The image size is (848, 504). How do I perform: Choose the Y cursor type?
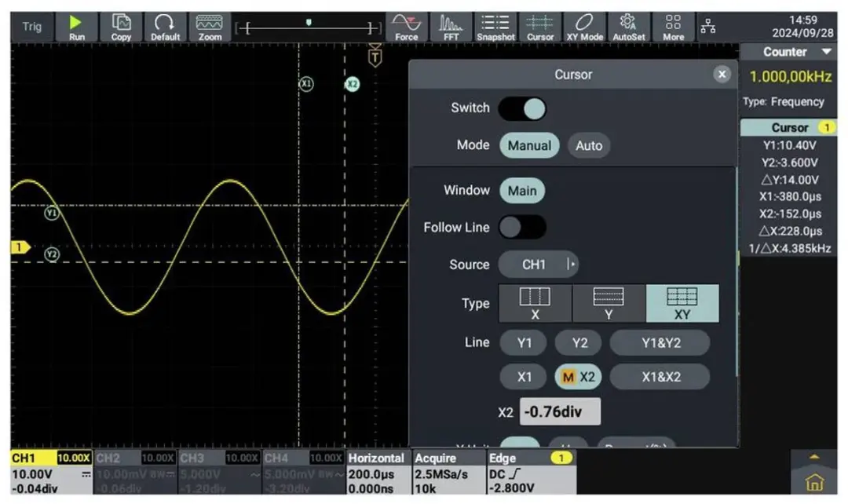click(609, 303)
